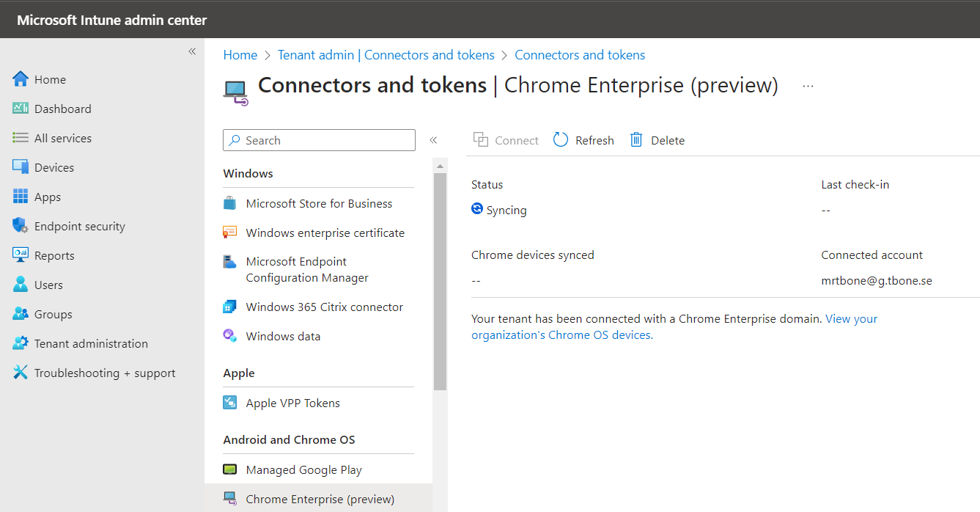
Task: Select the Windows 365 Citrix connector
Action: pyautogui.click(x=324, y=307)
